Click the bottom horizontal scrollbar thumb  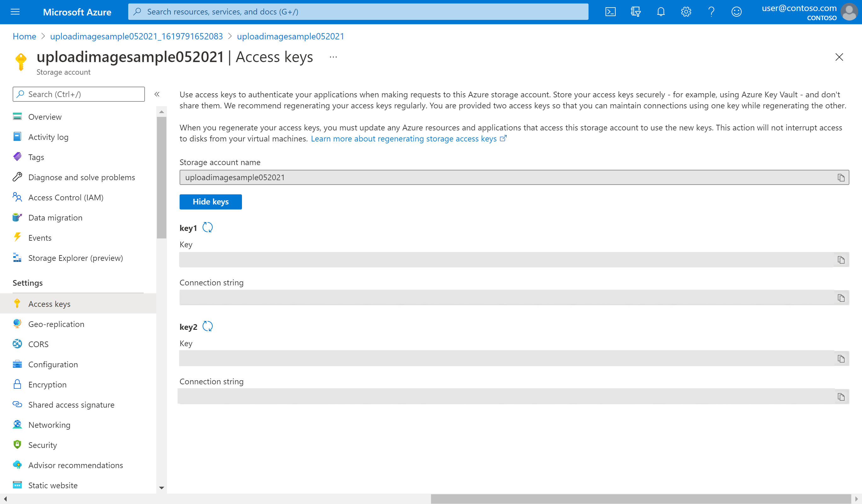click(x=641, y=499)
